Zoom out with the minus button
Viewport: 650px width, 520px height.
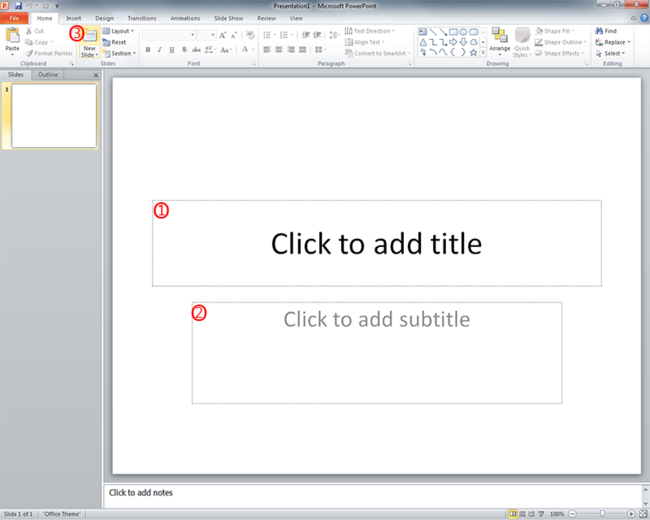(x=572, y=514)
